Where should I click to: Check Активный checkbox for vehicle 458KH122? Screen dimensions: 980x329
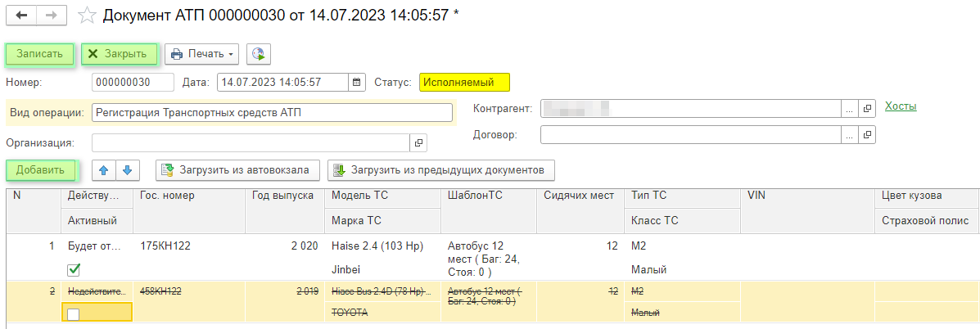74,313
